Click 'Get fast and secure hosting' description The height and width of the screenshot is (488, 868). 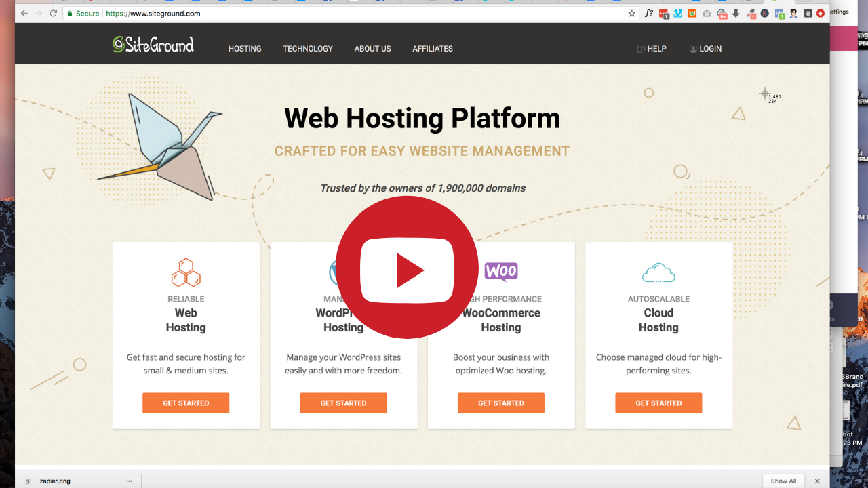click(x=186, y=364)
